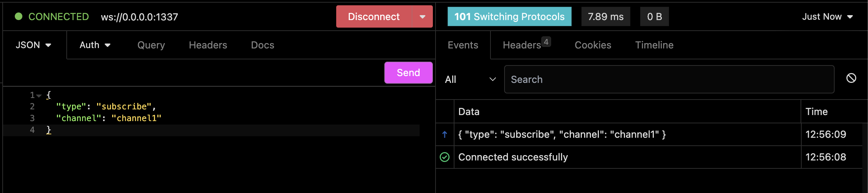Open the response Headers tab with badge
This screenshot has width=868, height=193.
[x=526, y=45]
